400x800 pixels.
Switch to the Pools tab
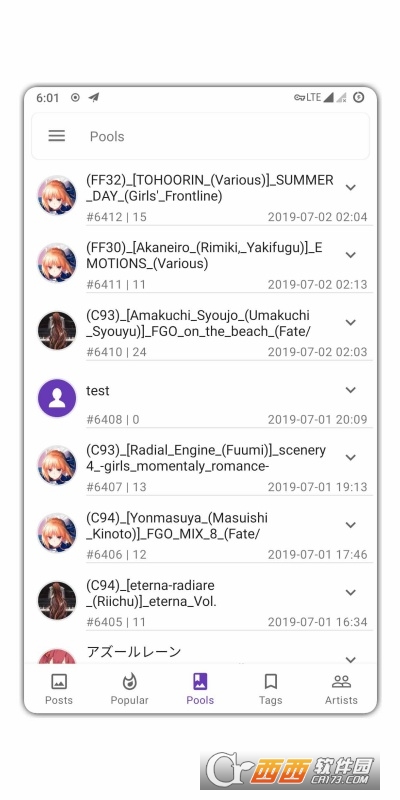[200, 689]
